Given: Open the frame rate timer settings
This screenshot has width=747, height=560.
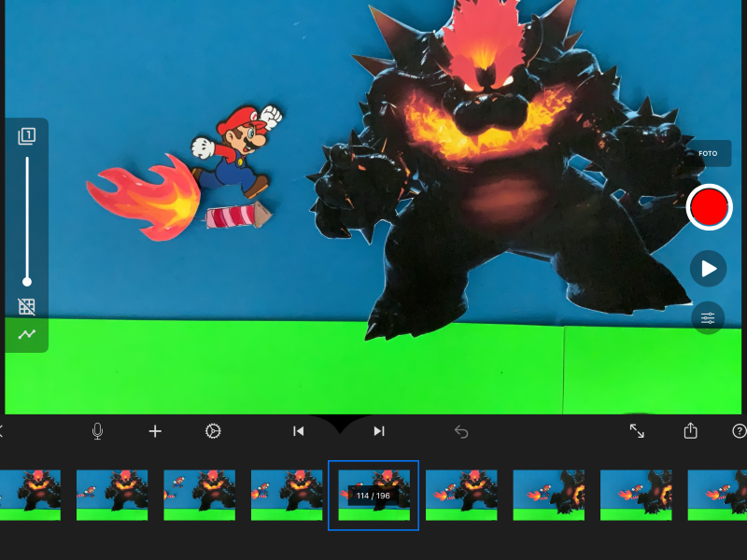Looking at the screenshot, I should pyautogui.click(x=212, y=431).
